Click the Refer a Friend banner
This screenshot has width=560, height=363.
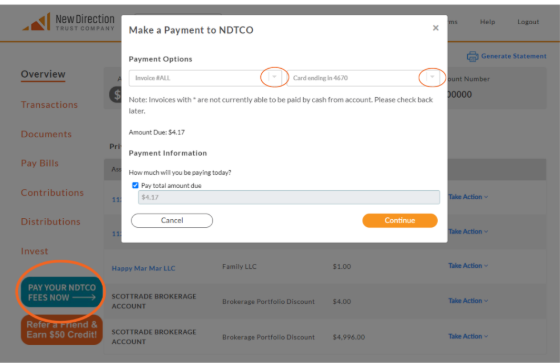click(x=61, y=330)
